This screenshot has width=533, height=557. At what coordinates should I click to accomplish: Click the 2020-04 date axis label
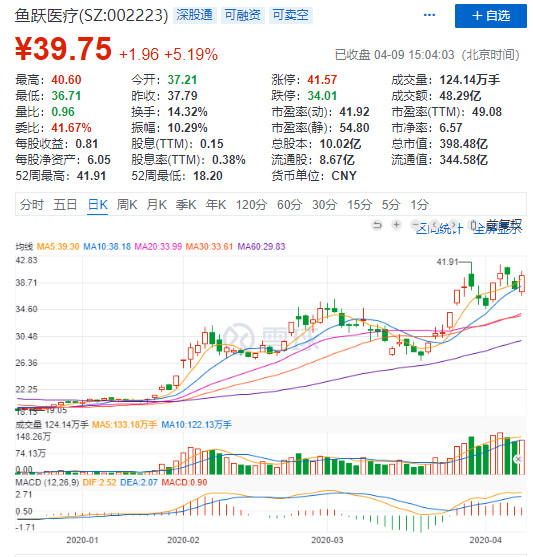pos(485,540)
